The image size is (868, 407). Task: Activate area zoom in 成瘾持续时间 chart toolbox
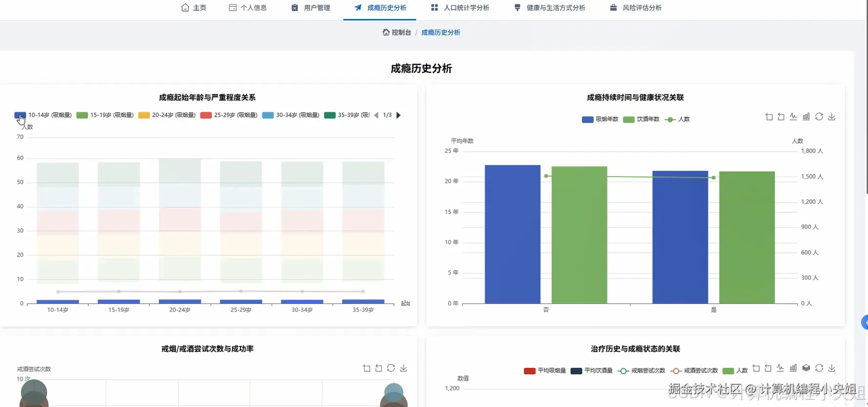[x=769, y=117]
